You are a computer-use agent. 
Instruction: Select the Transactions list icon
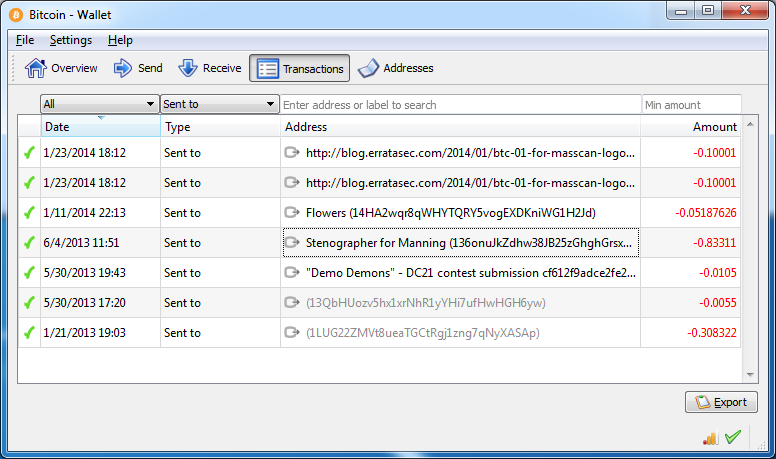coord(268,69)
